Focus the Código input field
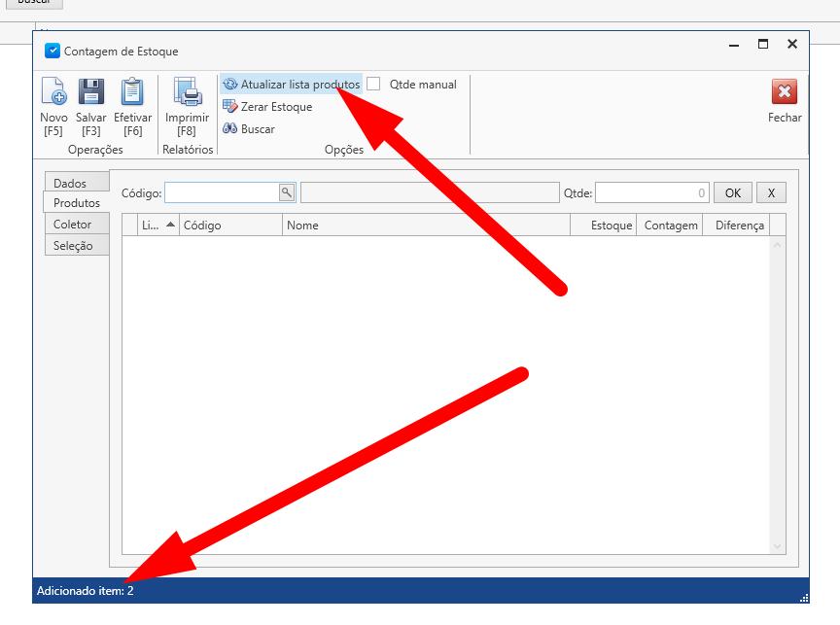840x625 pixels. point(222,192)
